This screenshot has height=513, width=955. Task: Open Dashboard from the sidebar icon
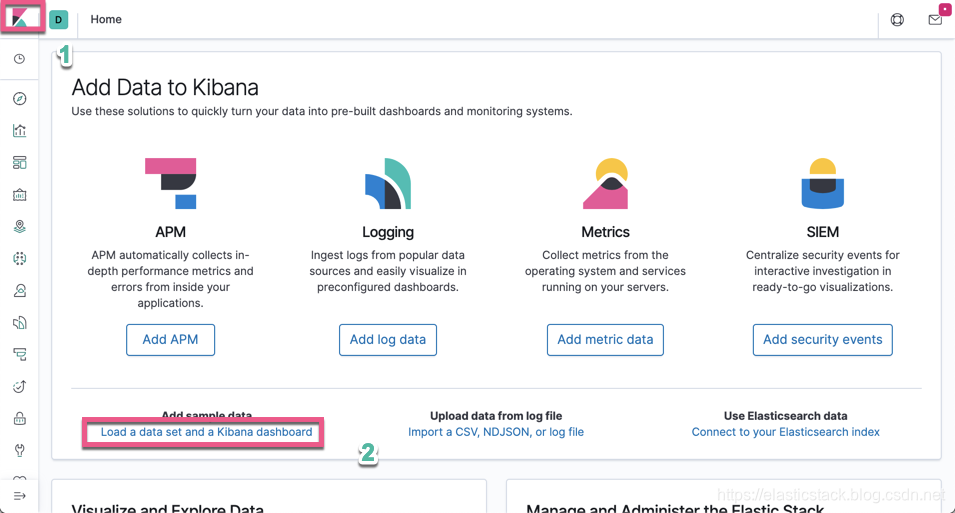[x=19, y=163]
